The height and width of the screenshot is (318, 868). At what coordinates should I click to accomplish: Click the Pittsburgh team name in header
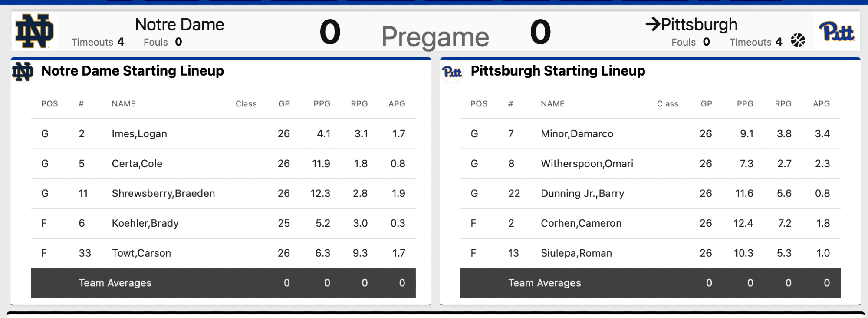[x=699, y=25]
